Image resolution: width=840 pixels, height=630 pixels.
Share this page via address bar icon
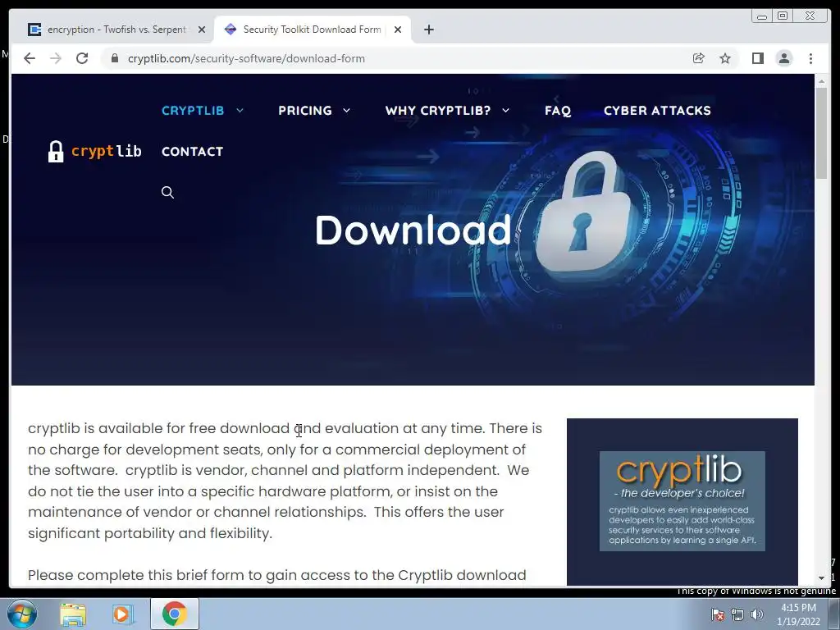699,58
